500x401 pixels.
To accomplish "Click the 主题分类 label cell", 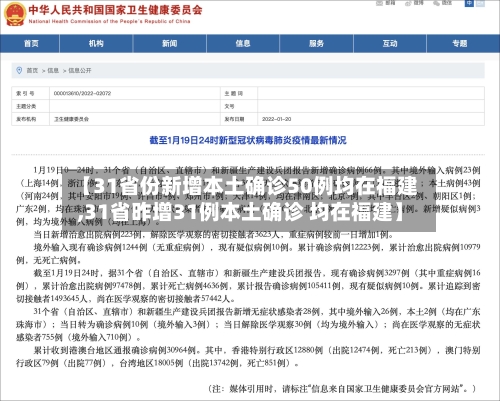I will (x=31, y=106).
